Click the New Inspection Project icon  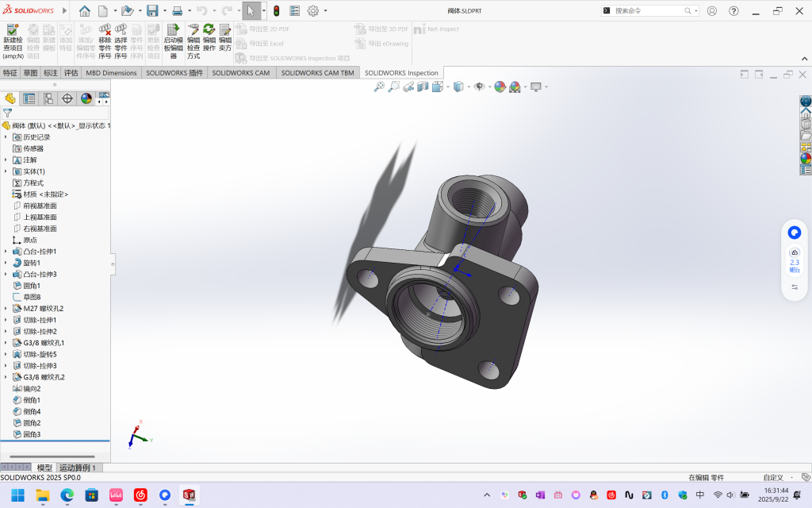click(x=13, y=30)
